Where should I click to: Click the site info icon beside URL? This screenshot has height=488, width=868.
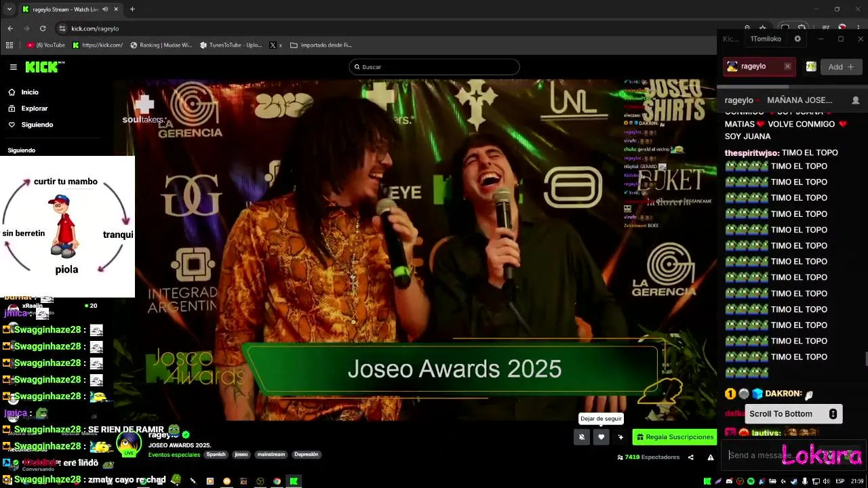[62, 28]
